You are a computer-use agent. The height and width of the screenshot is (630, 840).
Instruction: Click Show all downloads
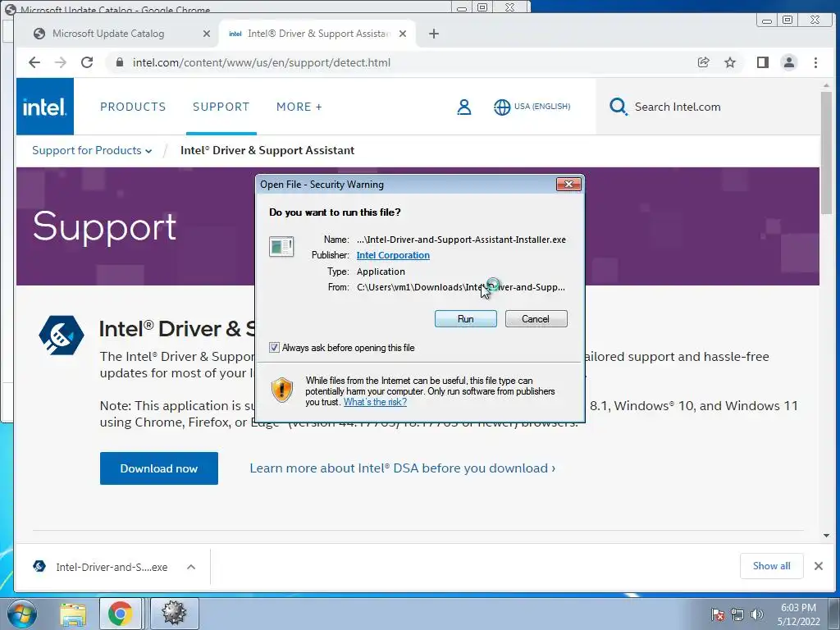pos(771,566)
